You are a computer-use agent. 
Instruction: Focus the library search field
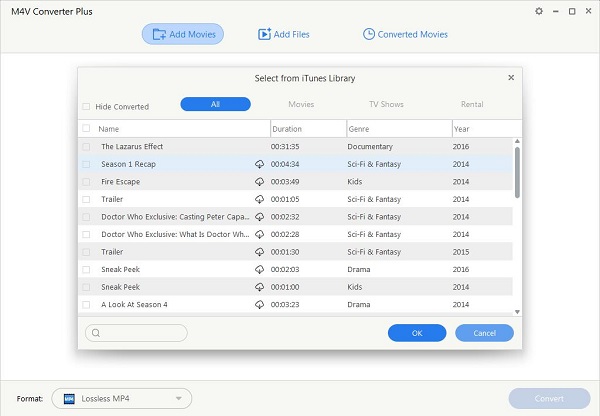pos(137,333)
